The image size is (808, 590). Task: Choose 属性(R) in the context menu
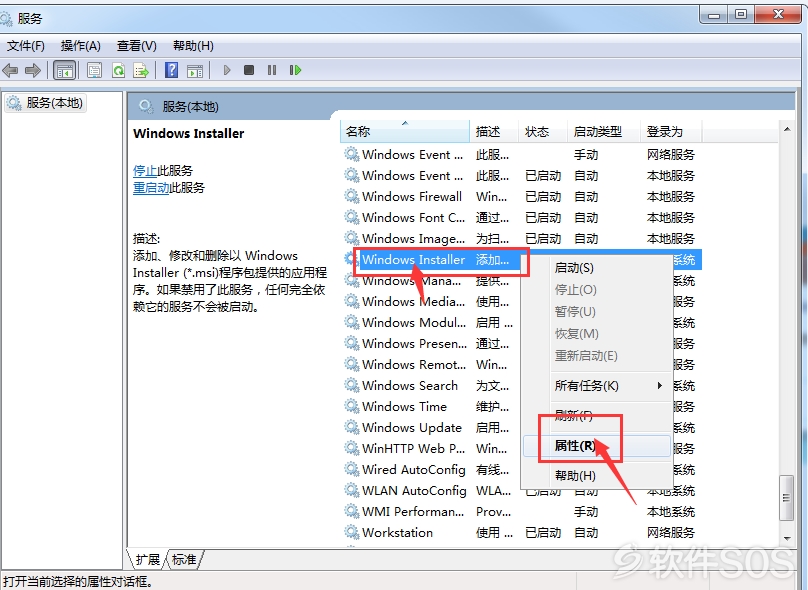click(x=597, y=446)
